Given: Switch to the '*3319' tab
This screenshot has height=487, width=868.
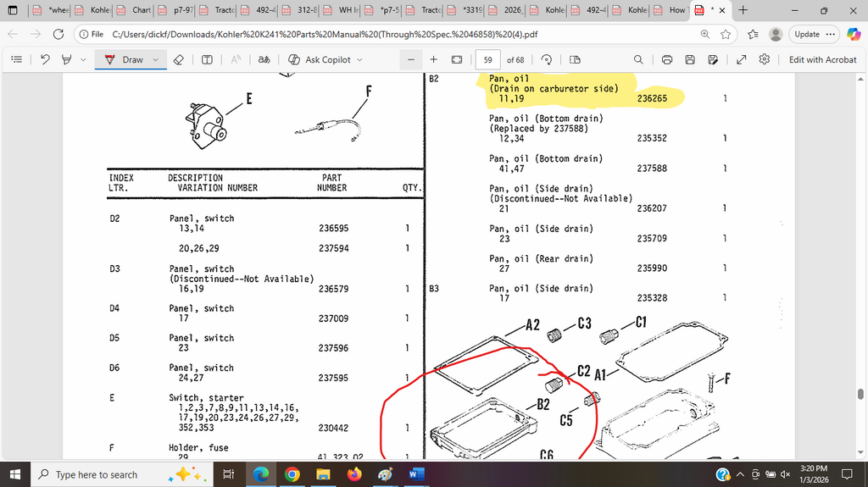Looking at the screenshot, I should [465, 10].
